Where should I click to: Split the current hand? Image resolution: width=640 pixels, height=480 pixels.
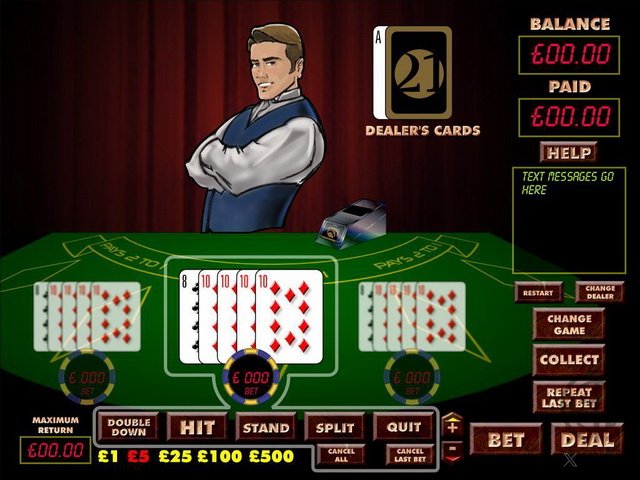click(335, 427)
